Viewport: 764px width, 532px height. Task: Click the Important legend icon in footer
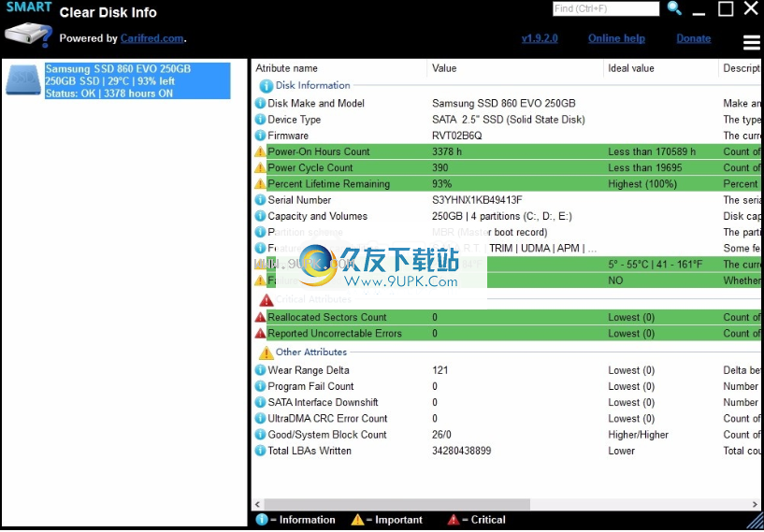(357, 520)
